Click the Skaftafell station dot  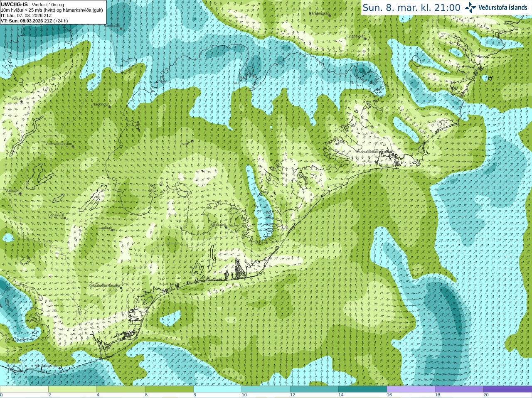click(227, 227)
